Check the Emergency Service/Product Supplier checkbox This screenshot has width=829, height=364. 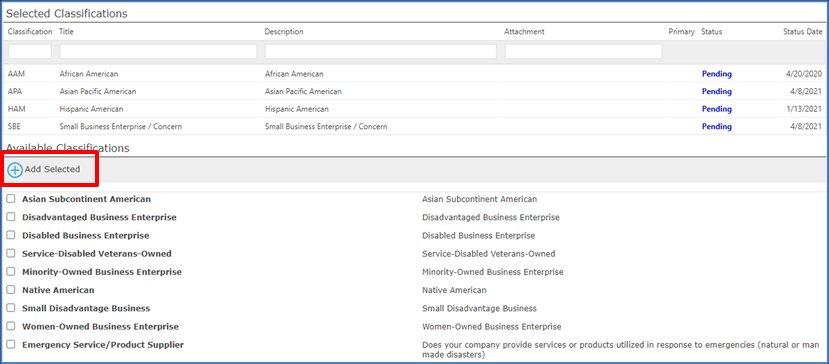pyautogui.click(x=11, y=344)
